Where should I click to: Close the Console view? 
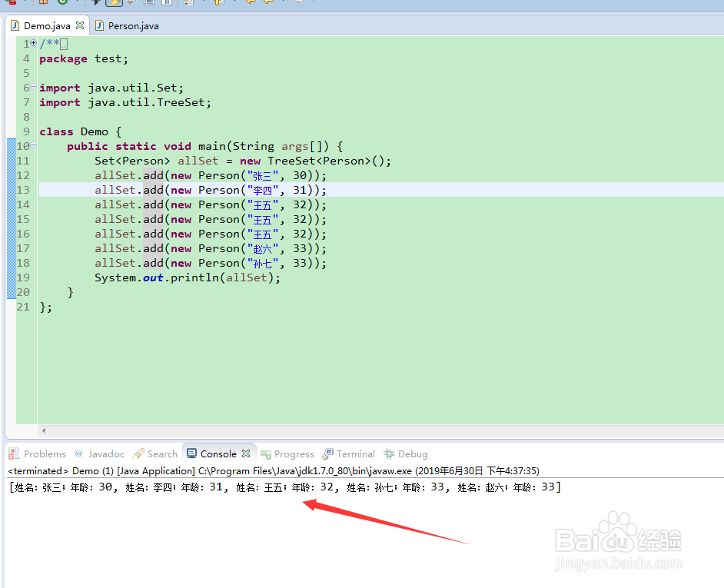(246, 453)
